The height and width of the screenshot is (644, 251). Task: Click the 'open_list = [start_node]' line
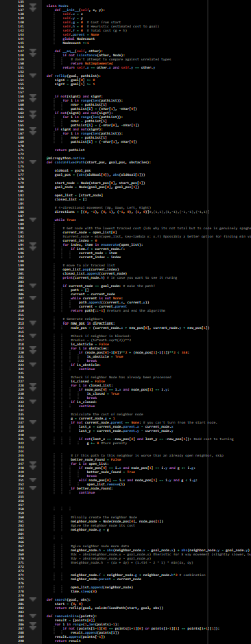79,195
